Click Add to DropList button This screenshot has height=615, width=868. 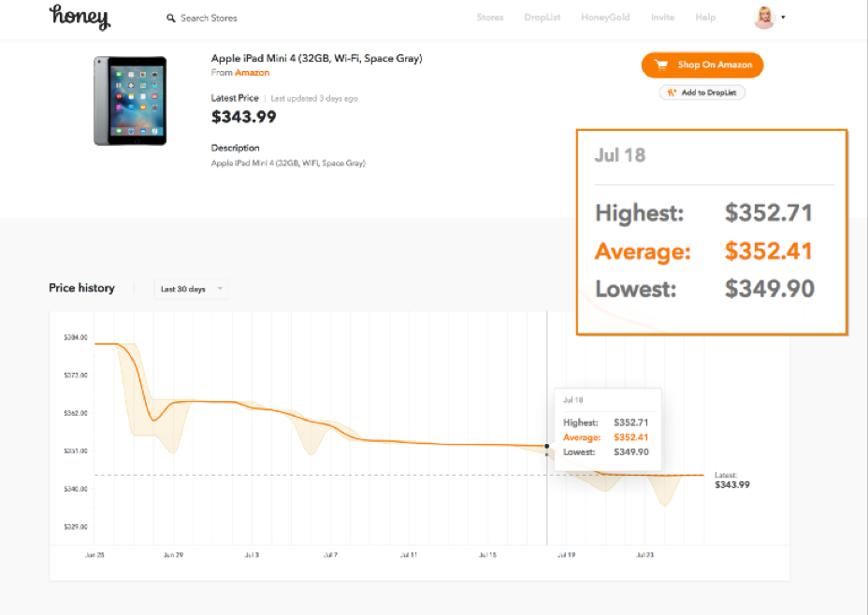702,93
